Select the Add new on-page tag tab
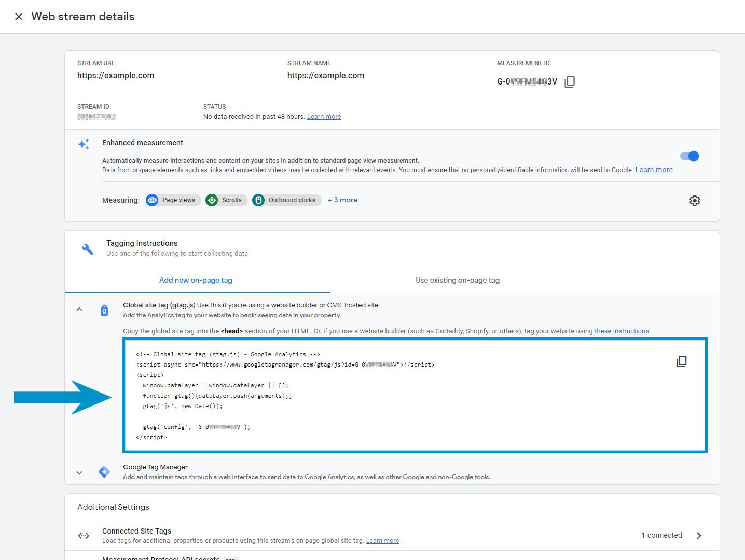Image resolution: width=745 pixels, height=560 pixels. (x=196, y=280)
